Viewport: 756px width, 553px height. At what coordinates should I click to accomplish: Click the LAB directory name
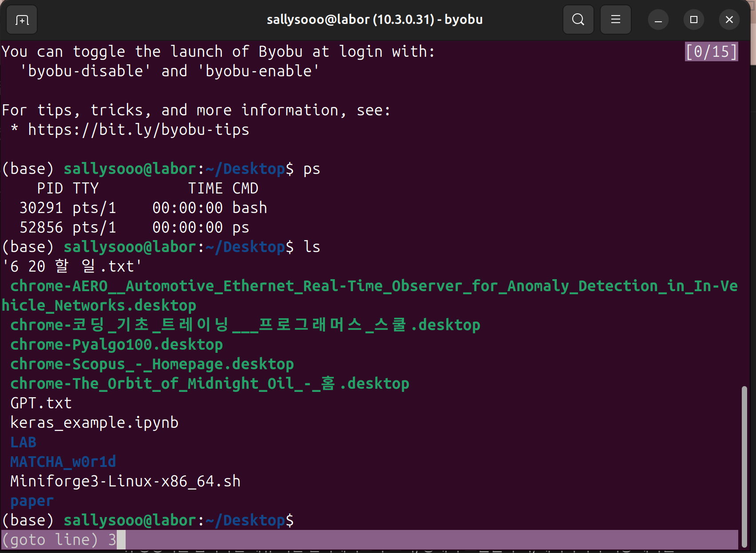[23, 442]
